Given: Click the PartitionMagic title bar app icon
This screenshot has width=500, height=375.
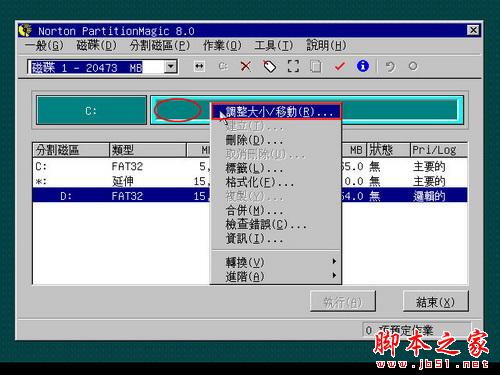Looking at the screenshot, I should [25, 30].
